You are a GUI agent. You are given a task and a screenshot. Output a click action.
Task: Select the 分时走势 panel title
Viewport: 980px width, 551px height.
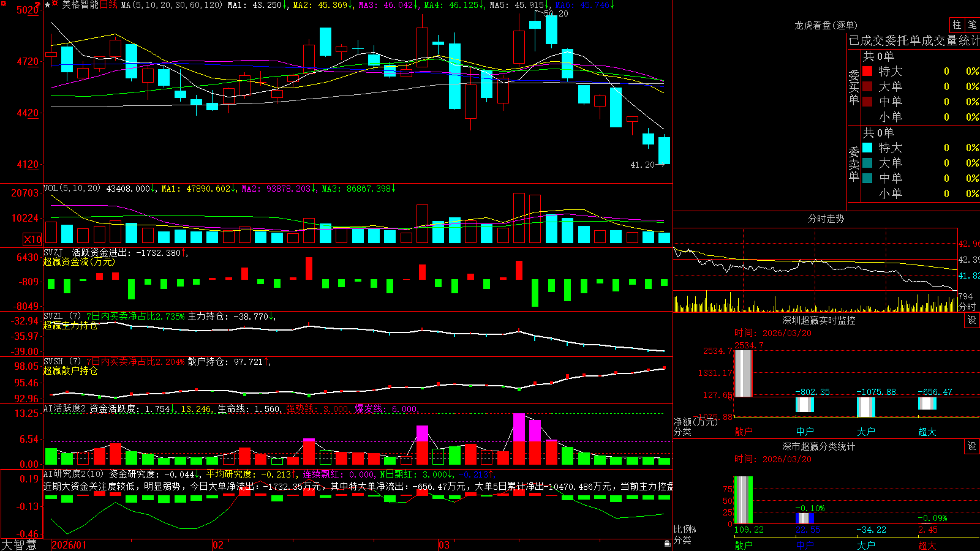[826, 219]
